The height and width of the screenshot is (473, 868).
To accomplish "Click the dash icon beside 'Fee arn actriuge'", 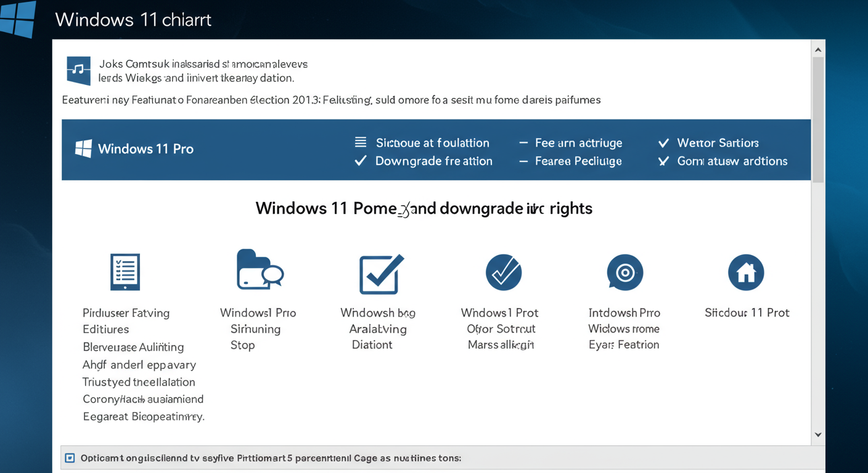I will (523, 142).
